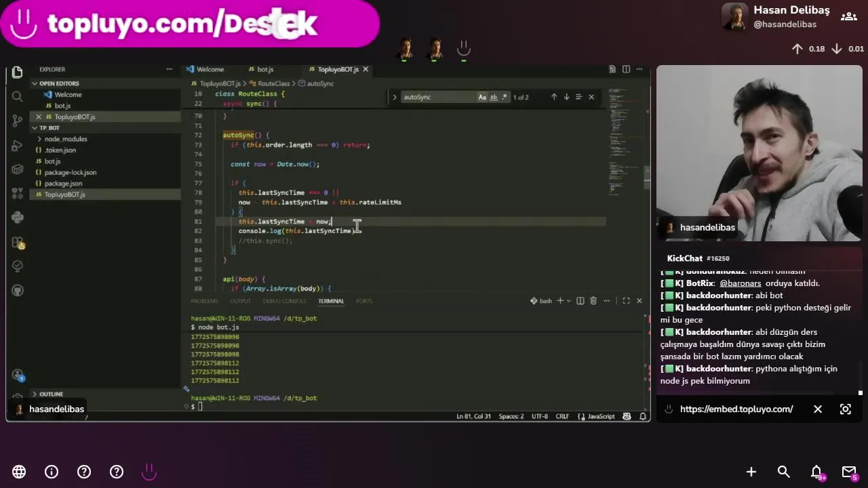Toggle Match Case in find widget

(x=482, y=97)
